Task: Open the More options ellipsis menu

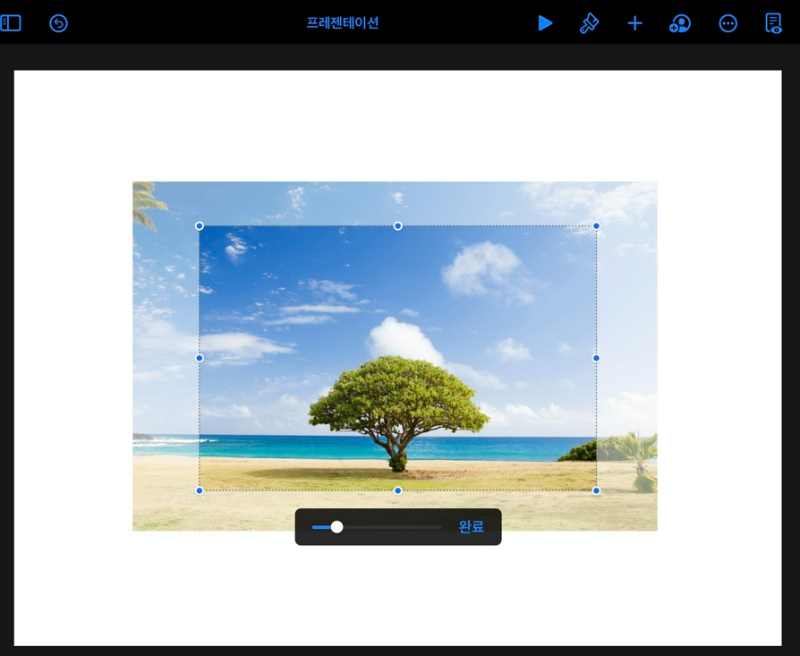Action: [x=728, y=23]
